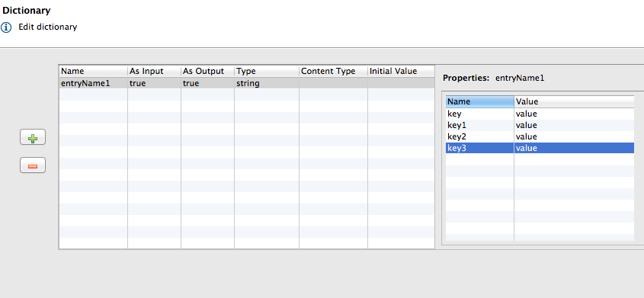Image resolution: width=644 pixels, height=298 pixels.
Task: Click the Type column header
Action: click(x=267, y=71)
